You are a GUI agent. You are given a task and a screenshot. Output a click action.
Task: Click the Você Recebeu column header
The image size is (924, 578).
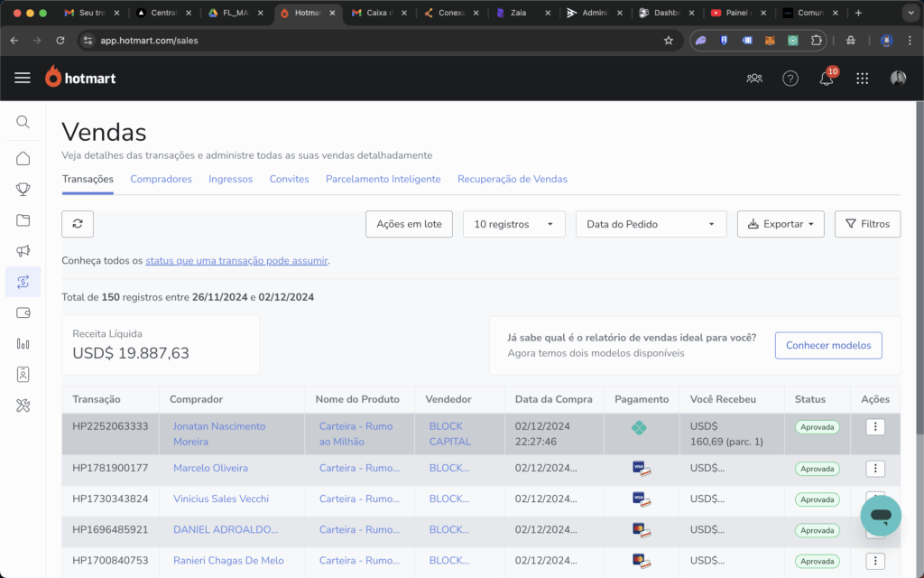pos(723,399)
